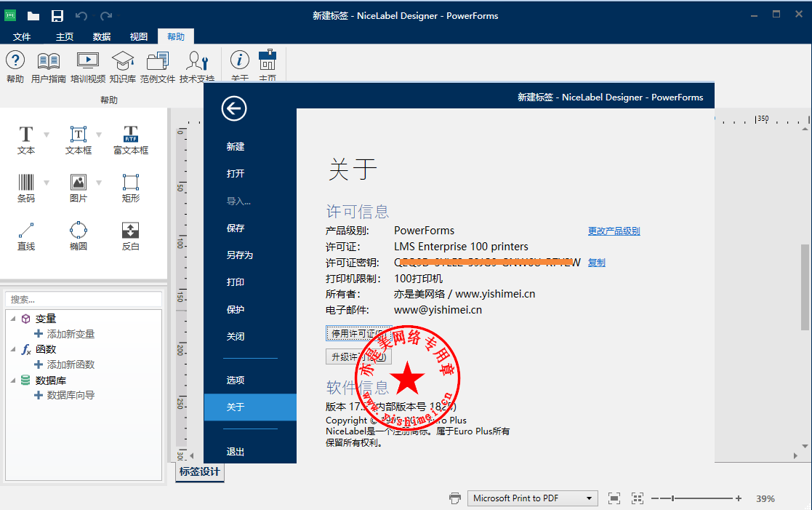Select the 矩形 rectangle tool

[131, 188]
